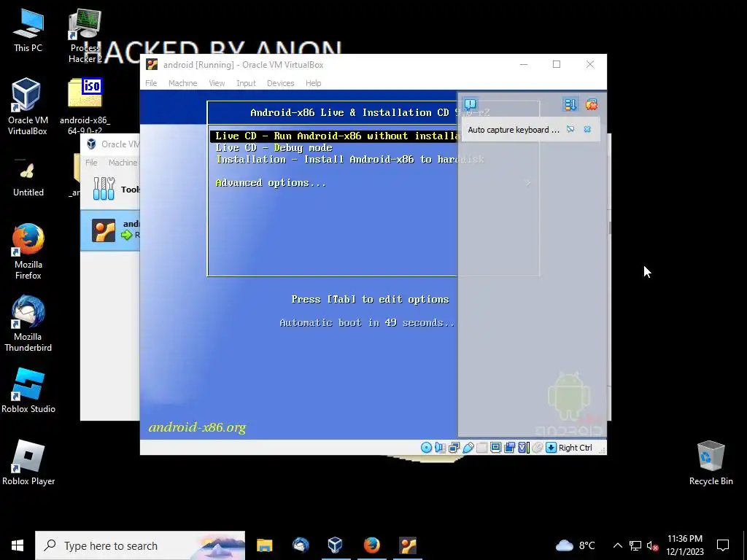The image size is (747, 560).
Task: Select the Untitled desktop file
Action: [28, 177]
